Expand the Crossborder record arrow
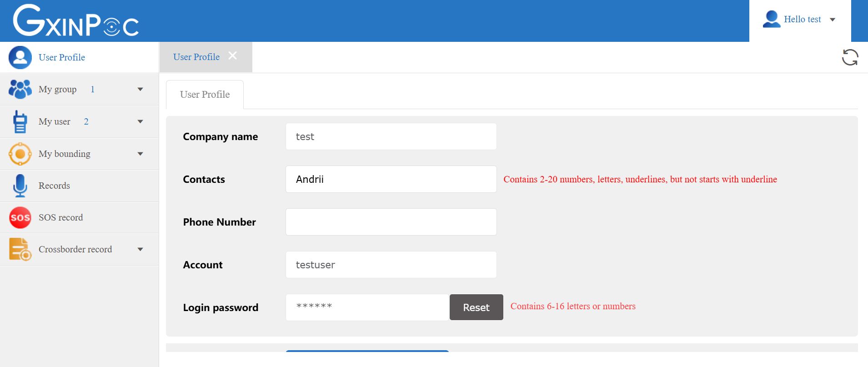868x367 pixels. [140, 249]
